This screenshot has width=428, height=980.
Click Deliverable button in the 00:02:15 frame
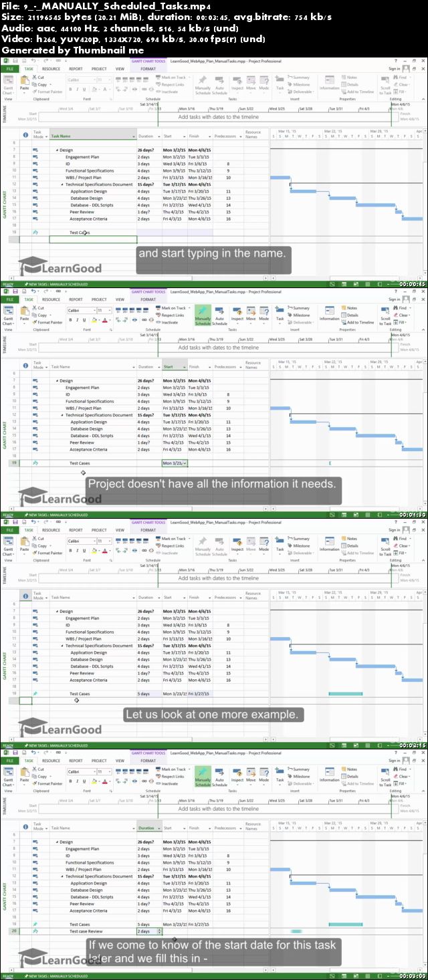pyautogui.click(x=300, y=552)
